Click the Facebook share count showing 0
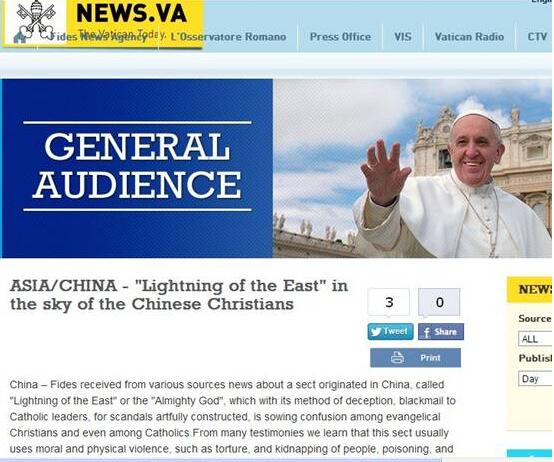This screenshot has height=462, width=554. [x=439, y=302]
